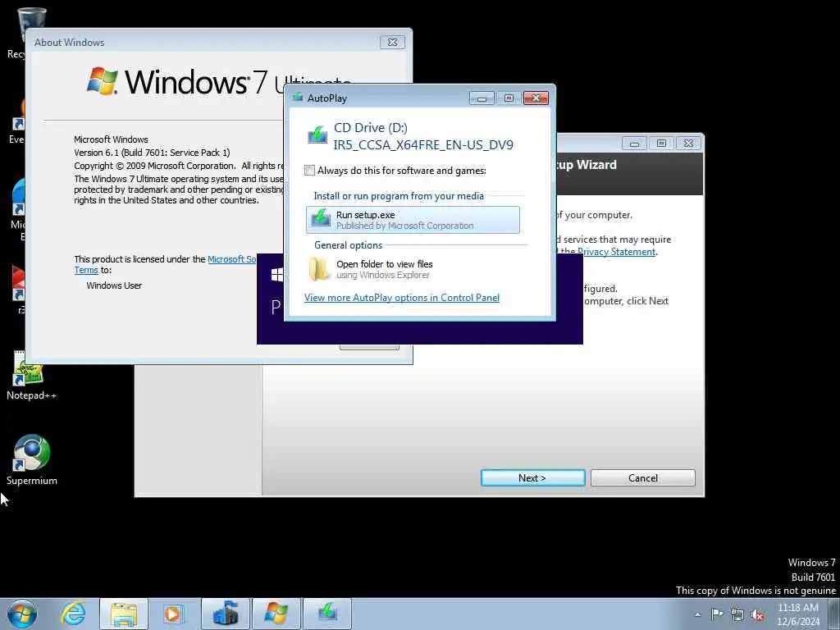Click the Windows logo on the purple splash

pos(277,275)
